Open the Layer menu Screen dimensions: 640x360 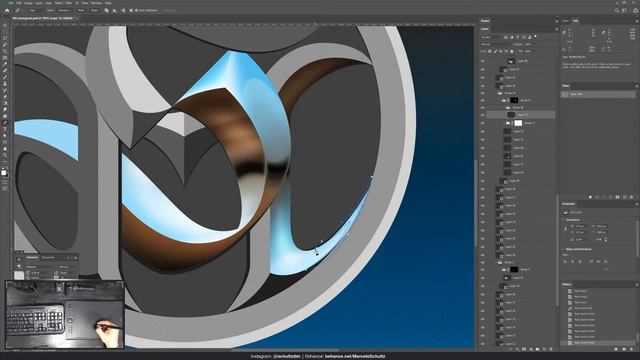(39, 3)
